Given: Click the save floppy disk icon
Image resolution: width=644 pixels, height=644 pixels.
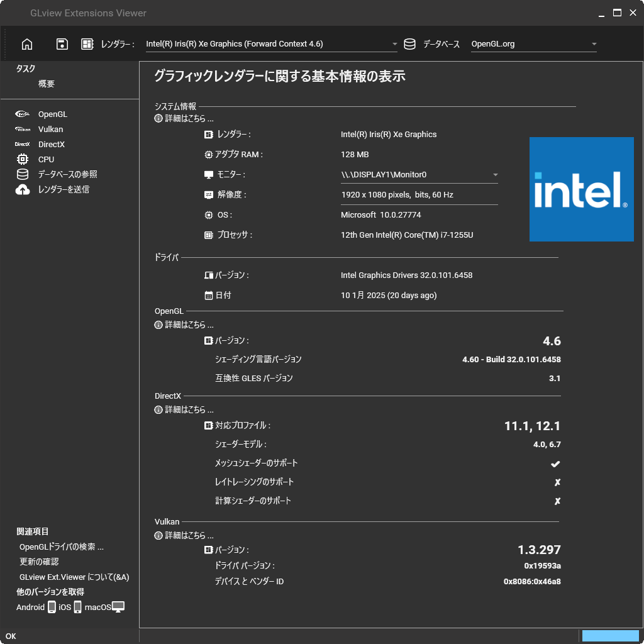Looking at the screenshot, I should tap(62, 44).
